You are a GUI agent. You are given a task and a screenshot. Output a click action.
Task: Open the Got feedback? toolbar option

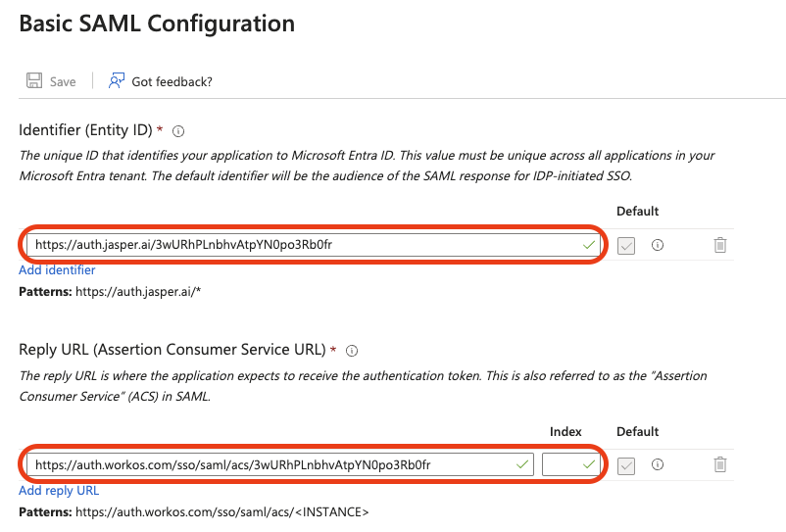pyautogui.click(x=172, y=81)
